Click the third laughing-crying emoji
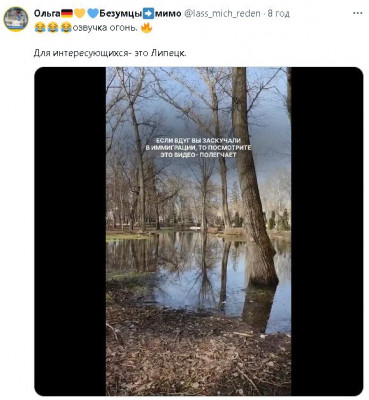The height and width of the screenshot is (400, 369). pyautogui.click(x=66, y=27)
